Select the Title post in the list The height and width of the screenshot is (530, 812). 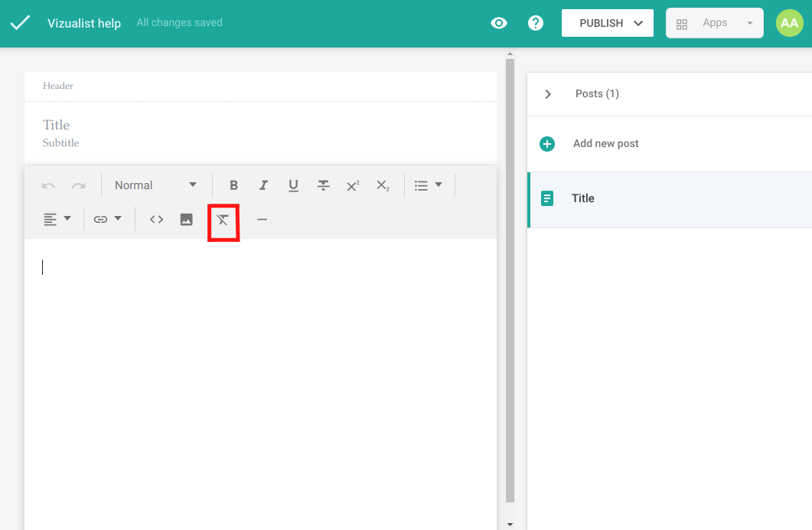pos(583,198)
